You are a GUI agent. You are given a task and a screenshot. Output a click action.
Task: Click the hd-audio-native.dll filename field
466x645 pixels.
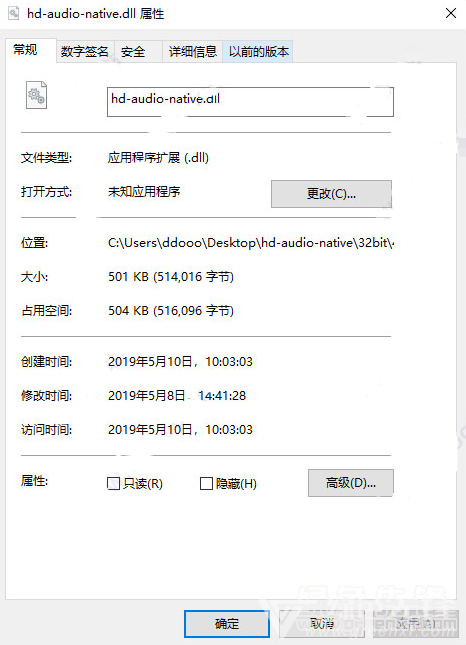point(250,102)
